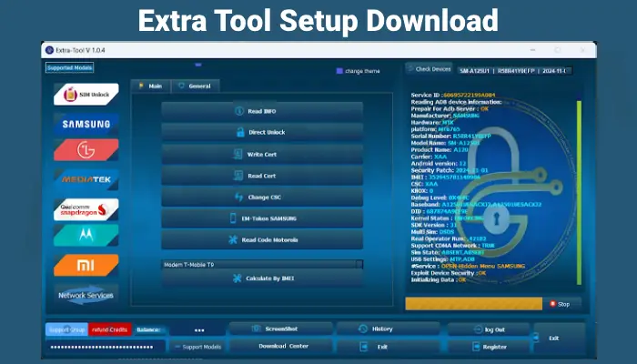Screen dimensions: 637x364
Task: Click the tall Exit button beside log Out
Action: (x=560, y=338)
